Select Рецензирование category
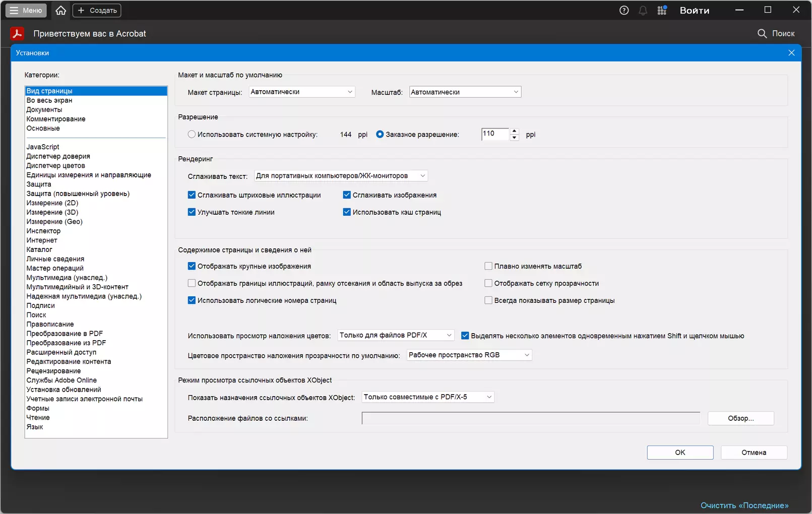Image resolution: width=812 pixels, height=514 pixels. pyautogui.click(x=54, y=371)
